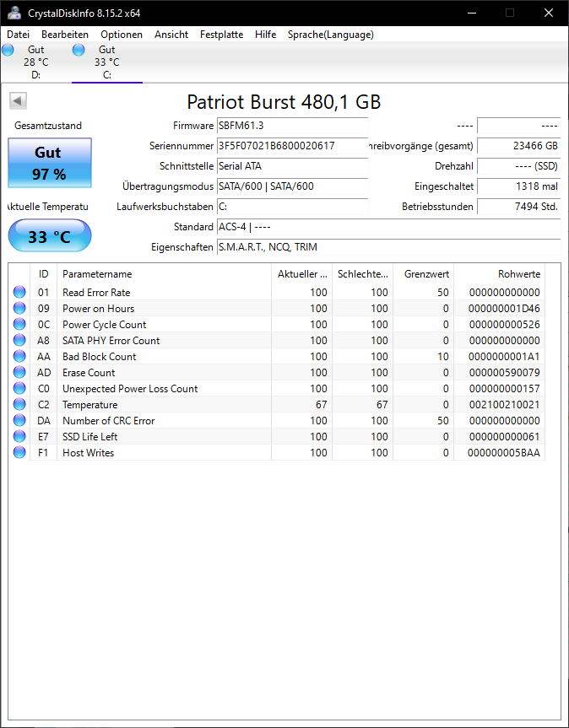
Task: Click the Patriot Burst 480,1 GB title
Action: (x=284, y=102)
